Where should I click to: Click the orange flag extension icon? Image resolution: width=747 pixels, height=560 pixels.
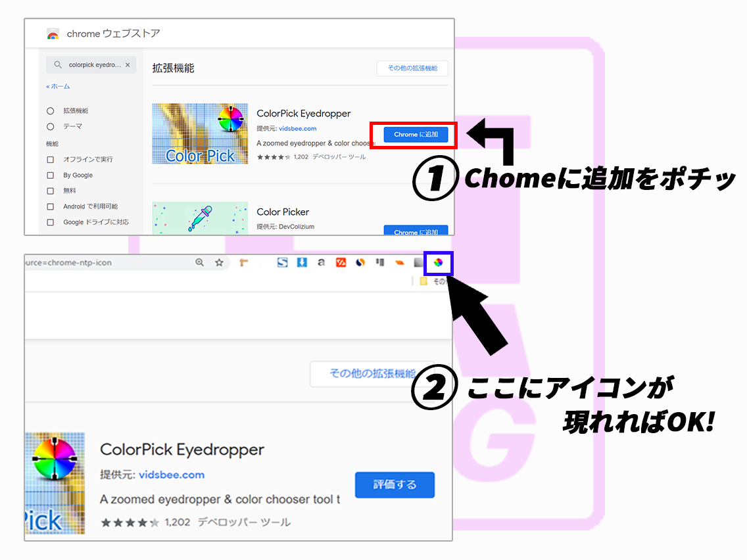243,262
